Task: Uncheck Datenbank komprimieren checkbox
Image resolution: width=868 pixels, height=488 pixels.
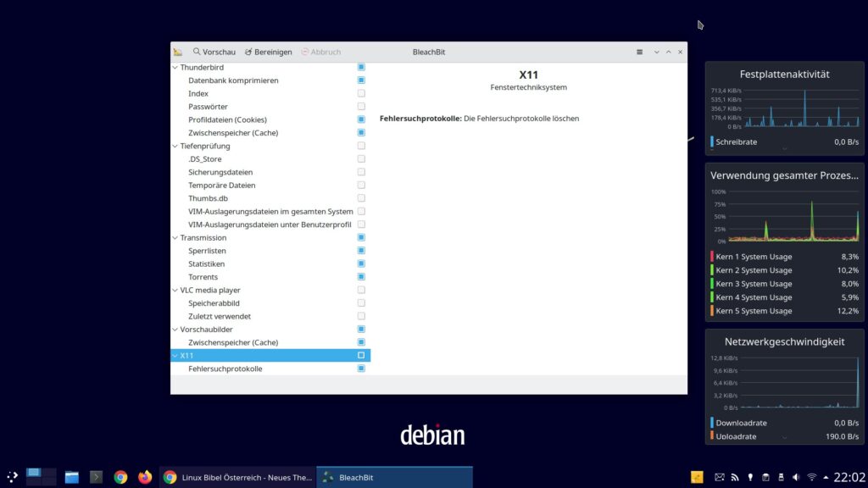Action: 361,80
